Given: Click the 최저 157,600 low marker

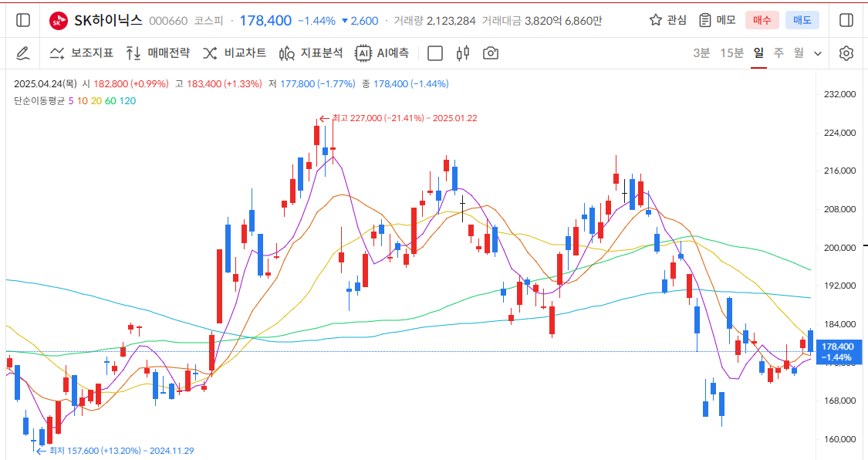Looking at the screenshot, I should click(115, 451).
